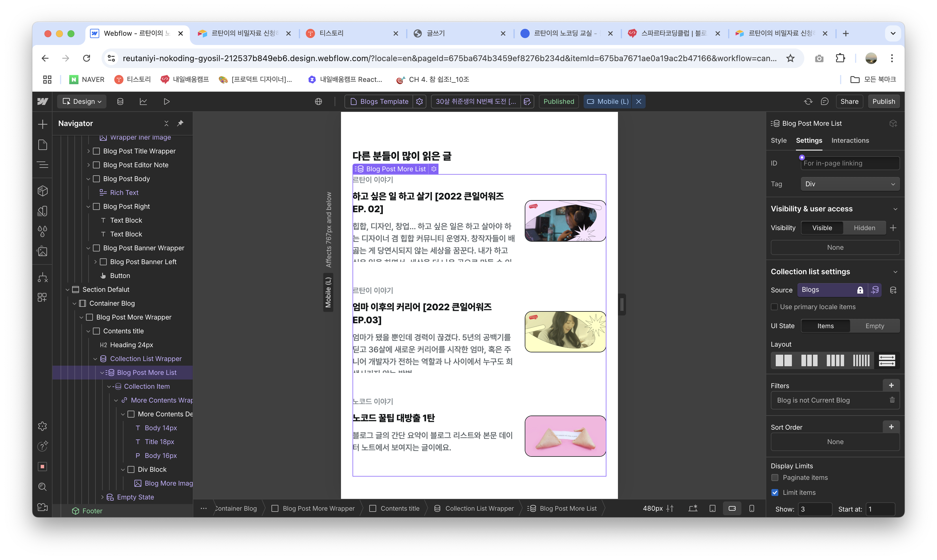This screenshot has width=937, height=560.
Task: Open the Design mode dropdown
Action: point(82,102)
